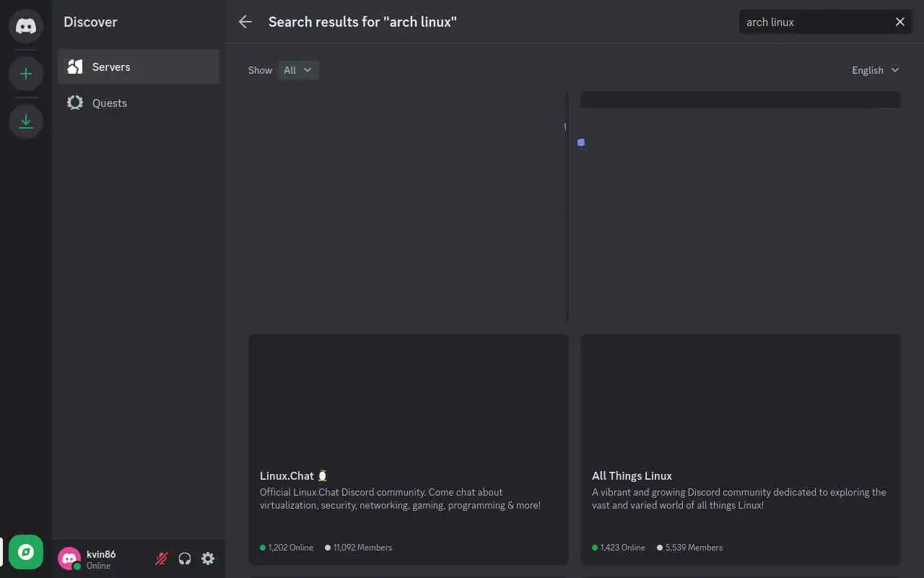Open the Show All filter dropdown
Viewport: 924px width, 578px height.
pos(298,70)
